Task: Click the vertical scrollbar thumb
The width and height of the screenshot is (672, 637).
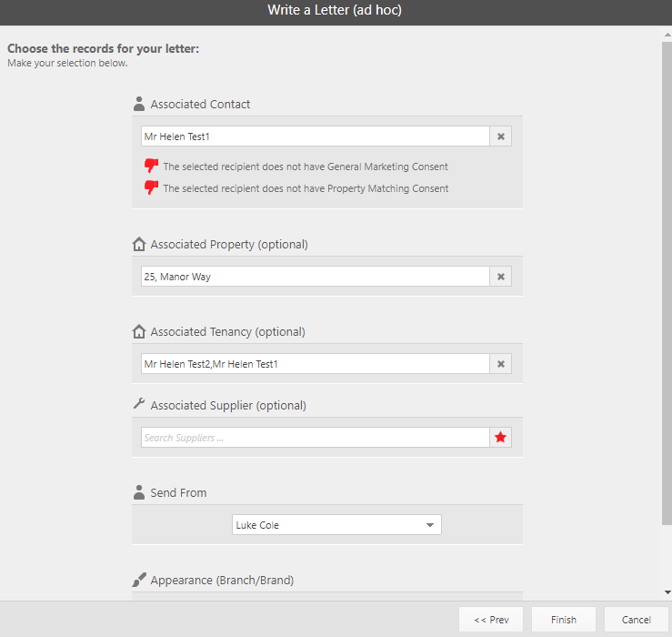Action: coord(667,283)
